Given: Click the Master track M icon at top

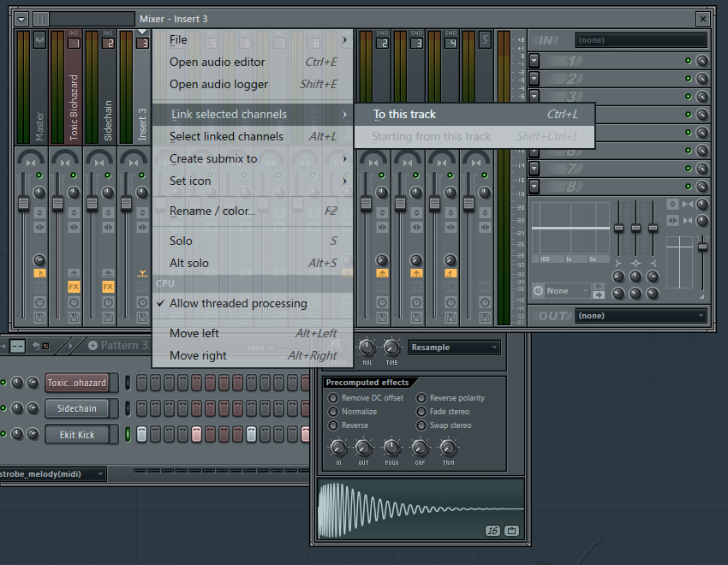Looking at the screenshot, I should tap(40, 40).
